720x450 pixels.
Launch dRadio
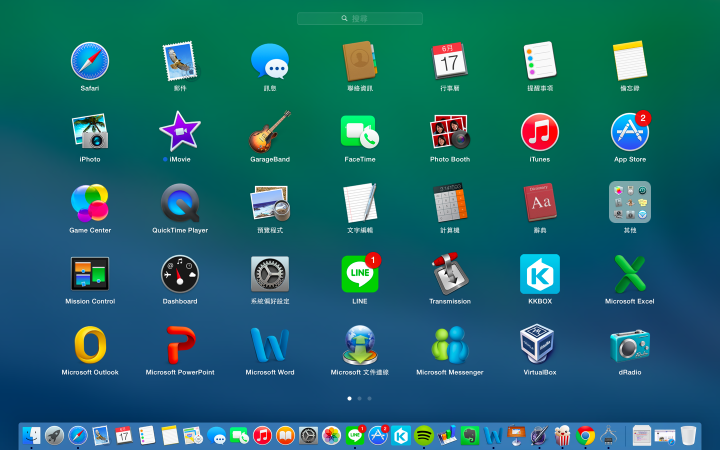[x=630, y=345]
